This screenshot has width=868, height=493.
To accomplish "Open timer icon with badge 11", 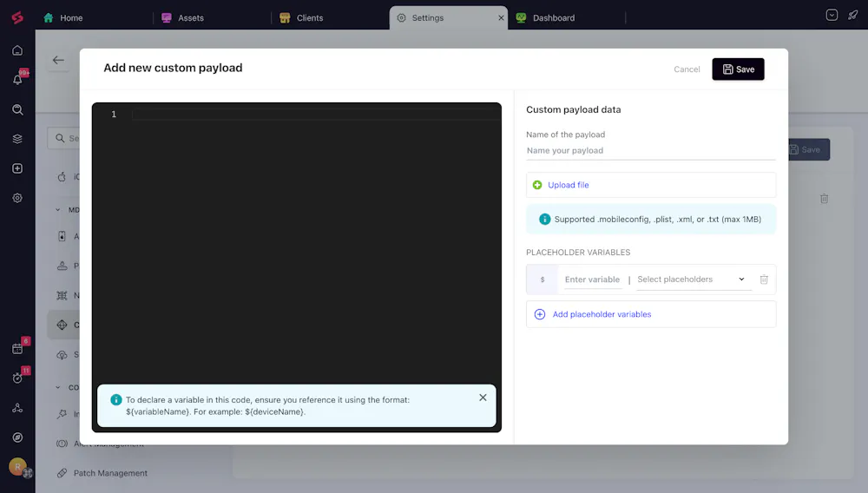I will pyautogui.click(x=17, y=378).
